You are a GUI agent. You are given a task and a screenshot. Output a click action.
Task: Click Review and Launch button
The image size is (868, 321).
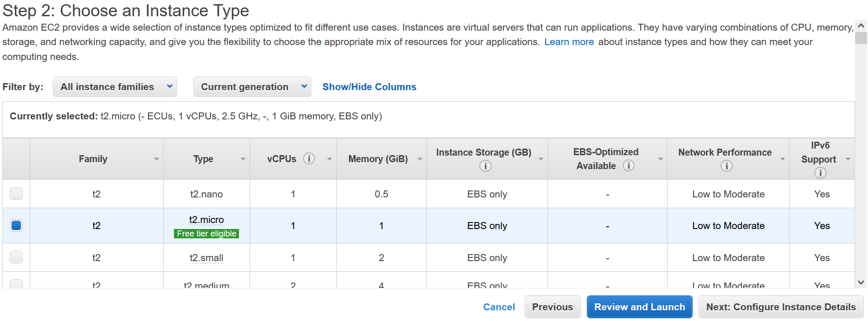point(639,307)
